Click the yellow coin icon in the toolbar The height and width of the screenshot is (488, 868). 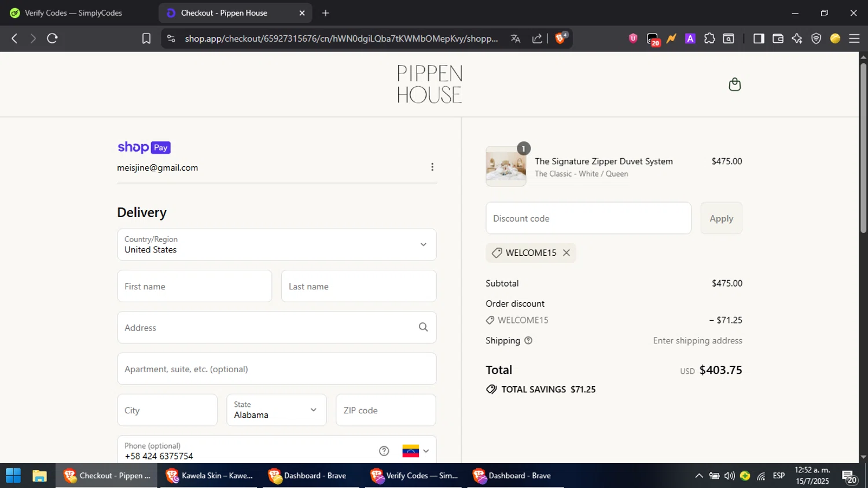(835, 38)
